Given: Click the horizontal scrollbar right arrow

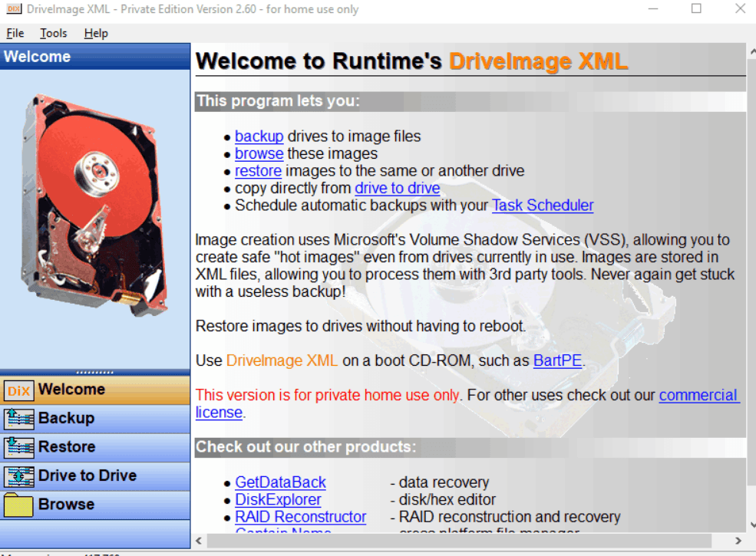Looking at the screenshot, I should tap(738, 541).
